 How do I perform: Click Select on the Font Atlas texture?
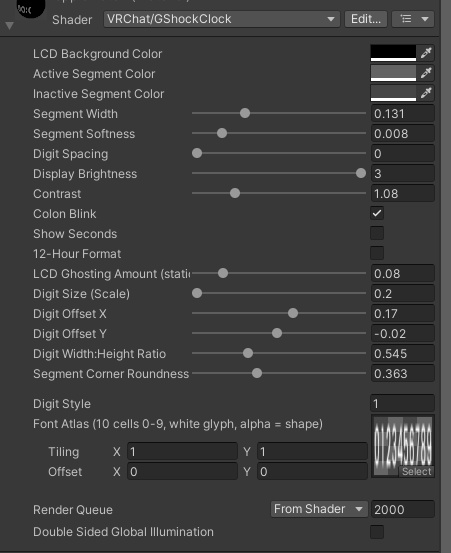coord(416,472)
